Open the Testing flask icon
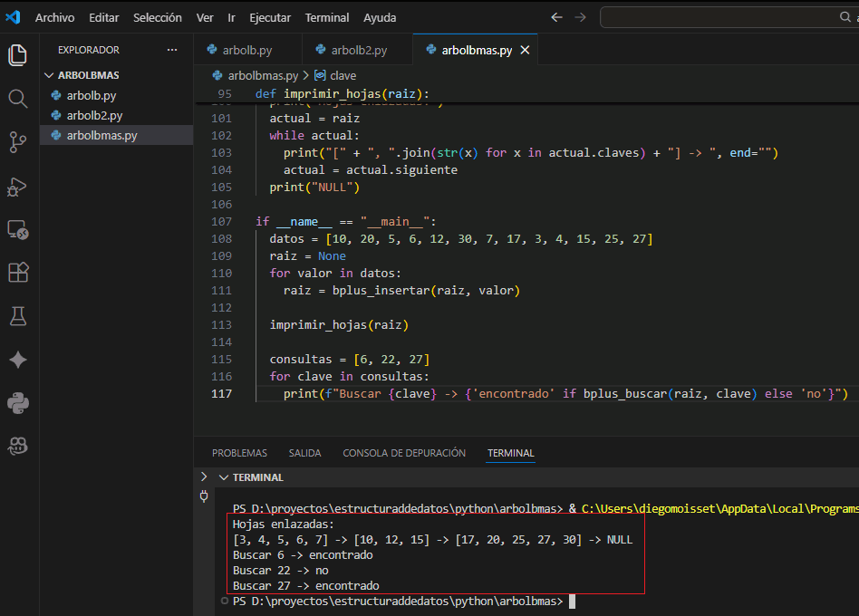The image size is (859, 616). coord(17,316)
